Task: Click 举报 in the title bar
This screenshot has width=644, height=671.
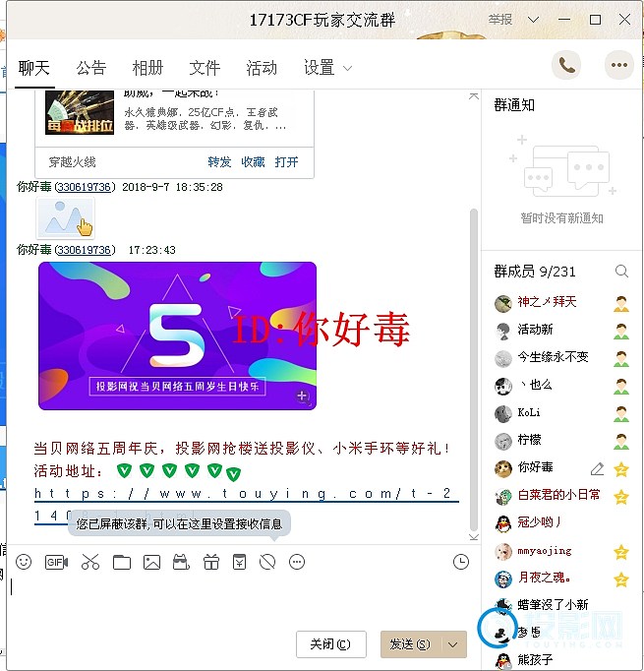Action: [x=499, y=20]
